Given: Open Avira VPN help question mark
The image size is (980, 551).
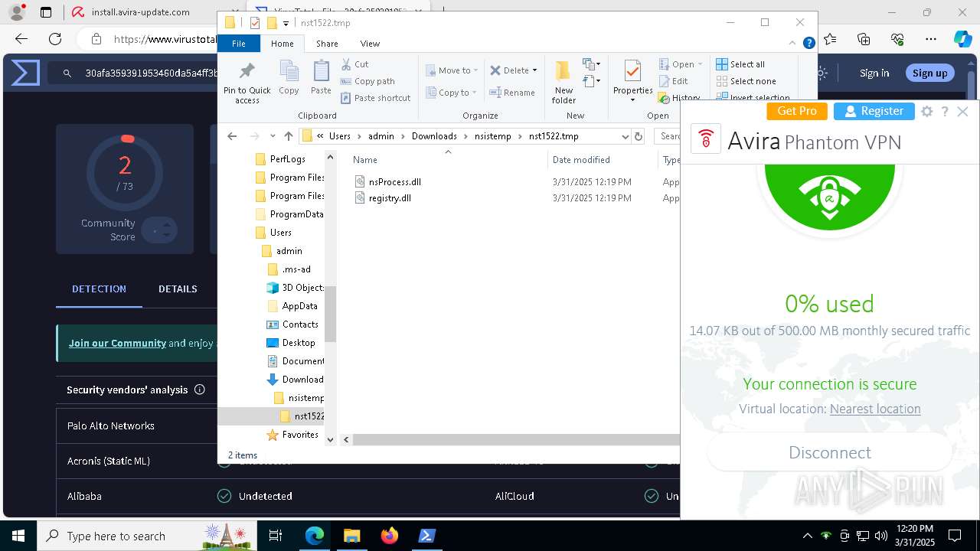Looking at the screenshot, I should 945,111.
